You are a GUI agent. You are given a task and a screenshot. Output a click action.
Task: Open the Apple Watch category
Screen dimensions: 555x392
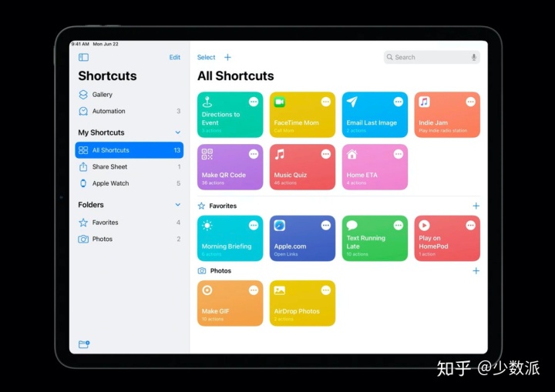click(x=129, y=183)
